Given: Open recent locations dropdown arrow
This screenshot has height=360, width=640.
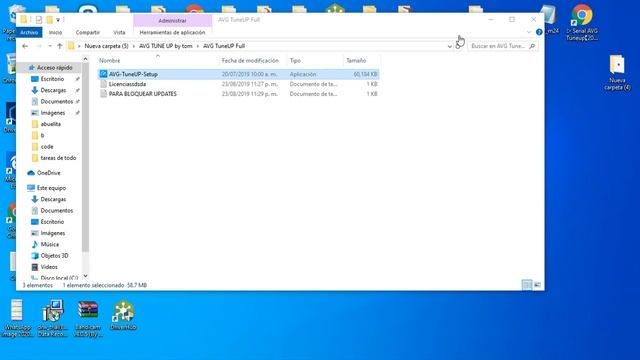Looking at the screenshot, I should point(50,46).
